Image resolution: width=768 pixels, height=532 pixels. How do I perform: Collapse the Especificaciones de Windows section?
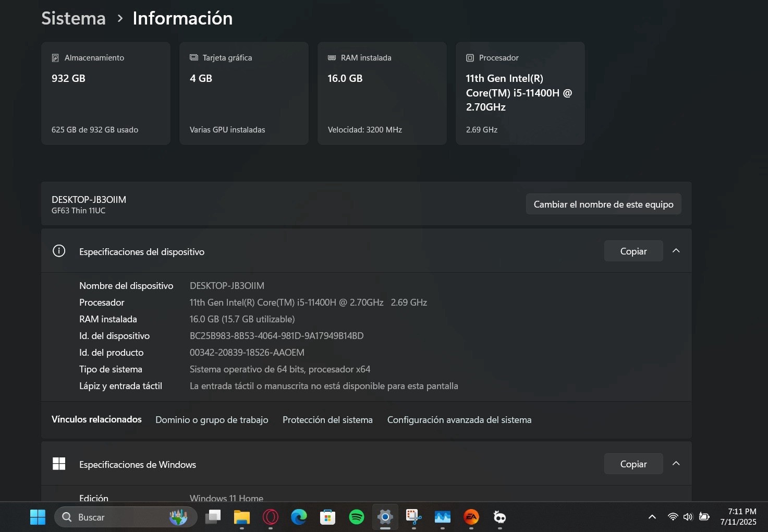(676, 464)
